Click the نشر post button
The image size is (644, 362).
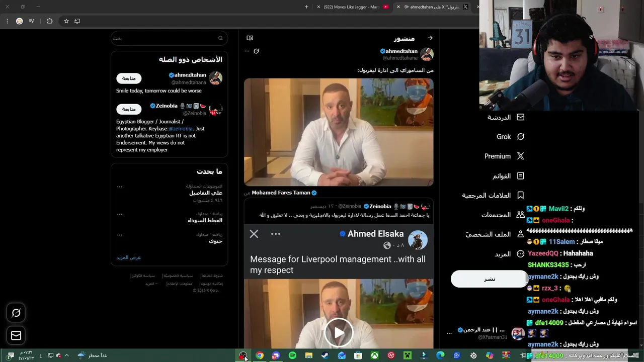click(490, 279)
